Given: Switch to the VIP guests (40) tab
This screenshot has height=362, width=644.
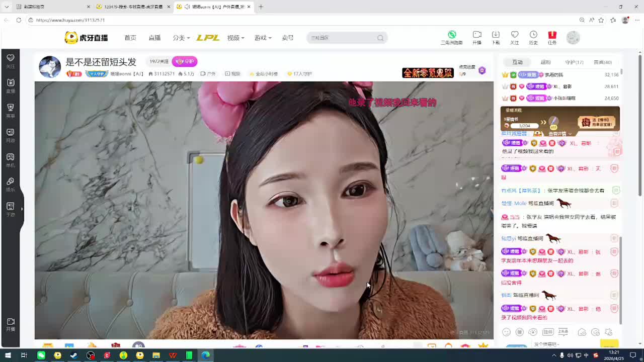Looking at the screenshot, I should (x=602, y=62).
